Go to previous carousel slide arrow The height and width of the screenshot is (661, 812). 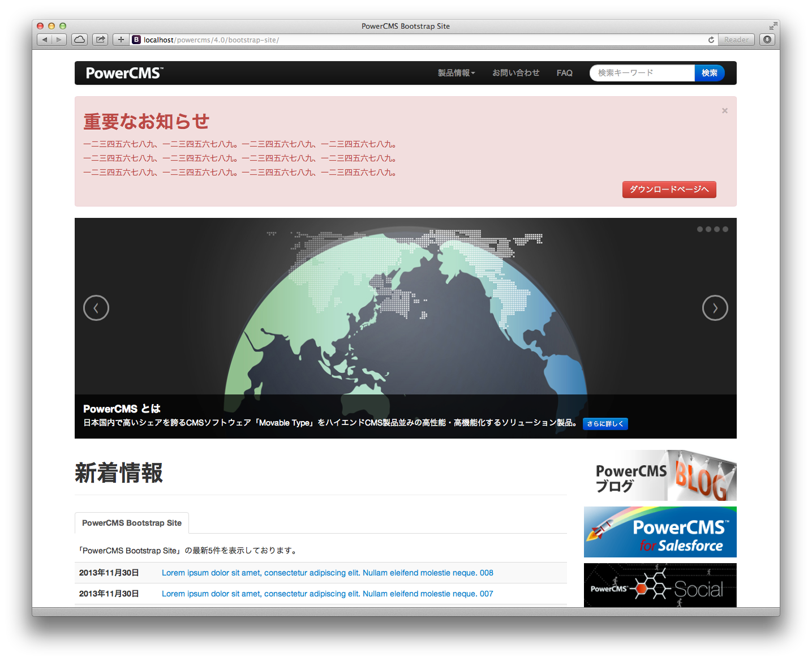(96, 308)
